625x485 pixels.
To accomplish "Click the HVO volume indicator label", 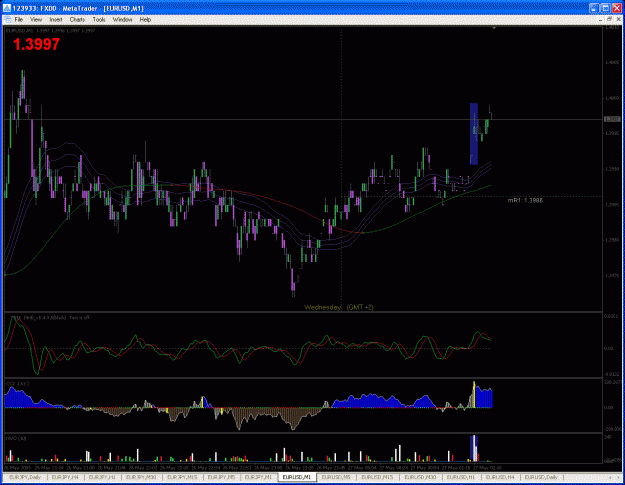I will [x=16, y=438].
